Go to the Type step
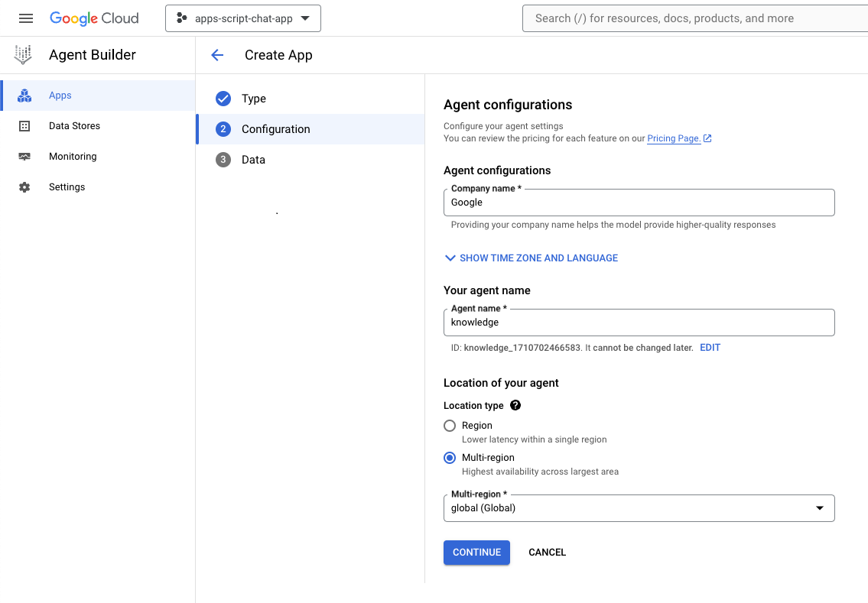868x603 pixels. tap(253, 99)
